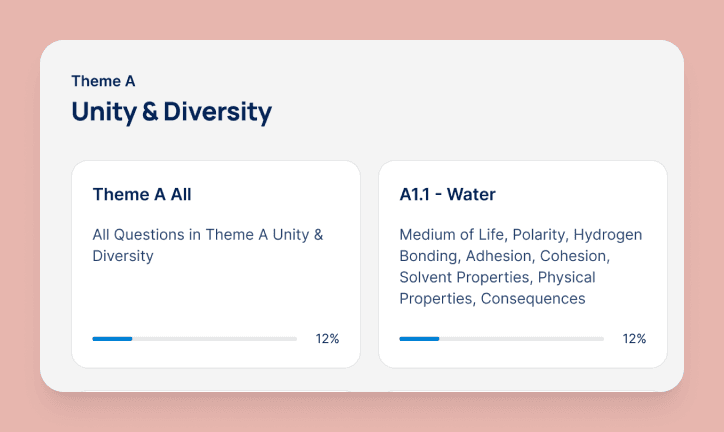This screenshot has height=432, width=724.
Task: Click the 12% label on Theme A All
Action: pos(327,339)
